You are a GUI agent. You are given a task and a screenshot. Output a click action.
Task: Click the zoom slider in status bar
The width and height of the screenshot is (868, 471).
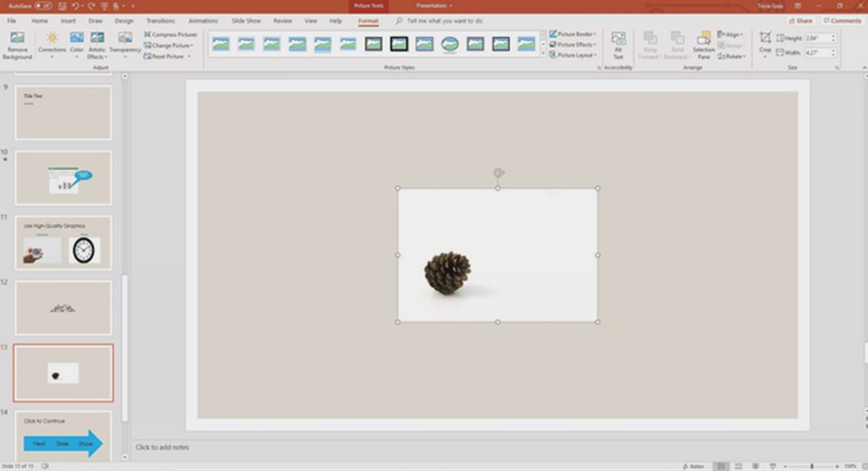[812, 466]
